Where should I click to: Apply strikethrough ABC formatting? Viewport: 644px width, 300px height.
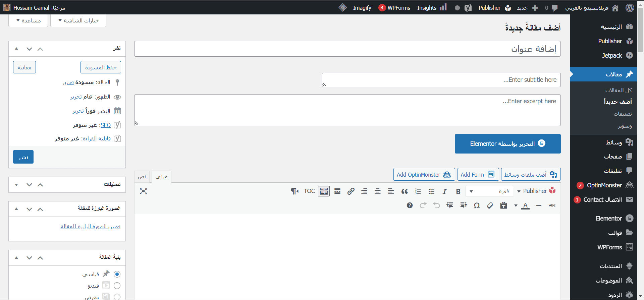point(552,205)
